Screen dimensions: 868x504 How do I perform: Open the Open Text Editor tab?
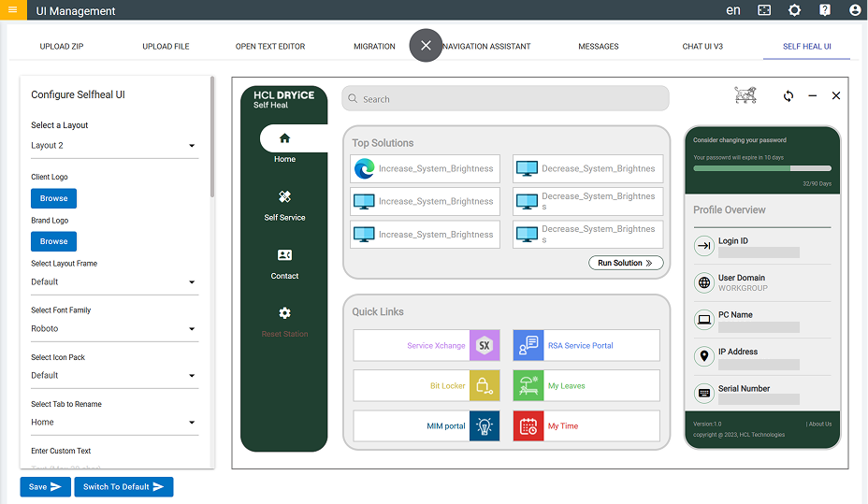[x=270, y=47]
